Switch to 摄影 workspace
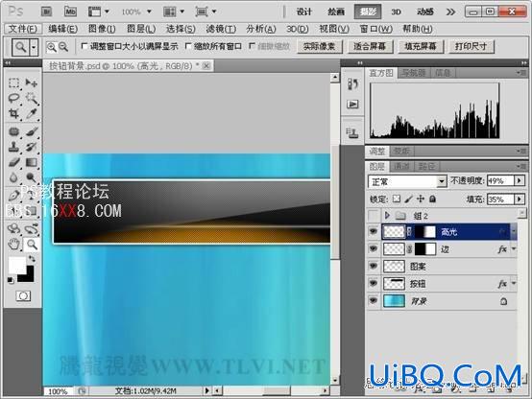 [x=368, y=12]
